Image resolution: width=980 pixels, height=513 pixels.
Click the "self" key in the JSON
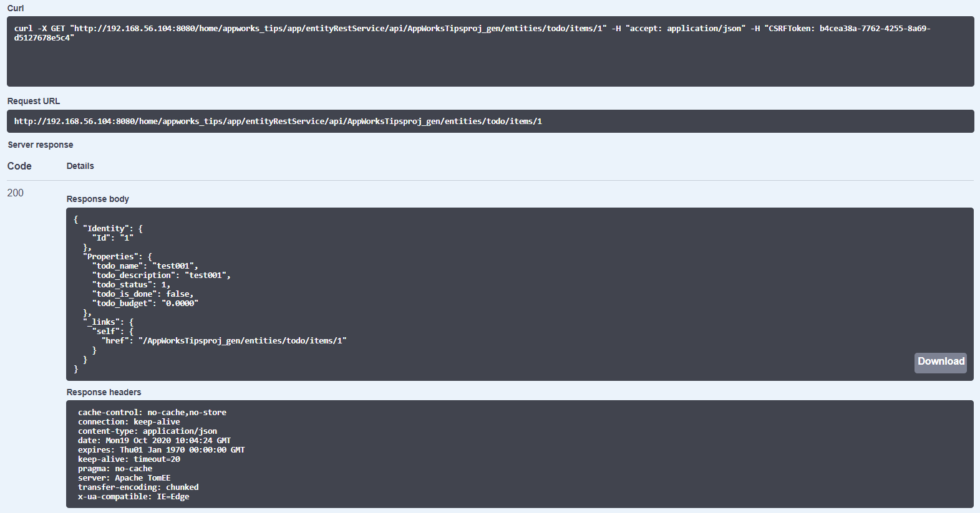pos(106,332)
